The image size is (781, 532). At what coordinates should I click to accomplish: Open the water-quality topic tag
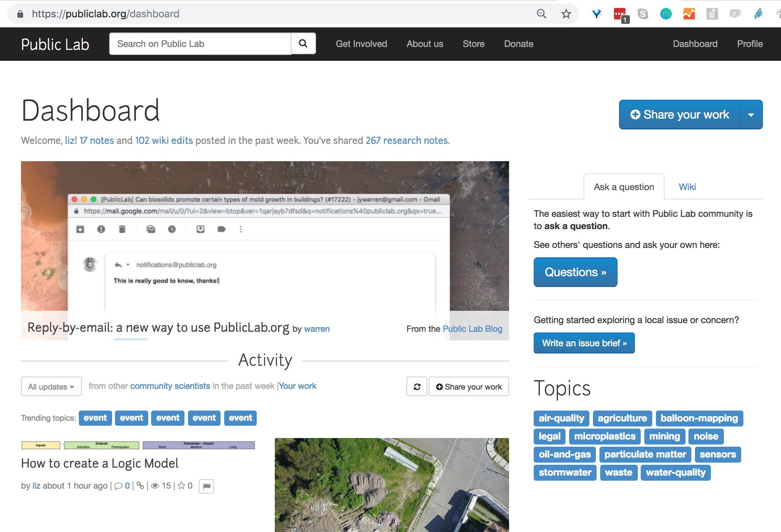675,472
